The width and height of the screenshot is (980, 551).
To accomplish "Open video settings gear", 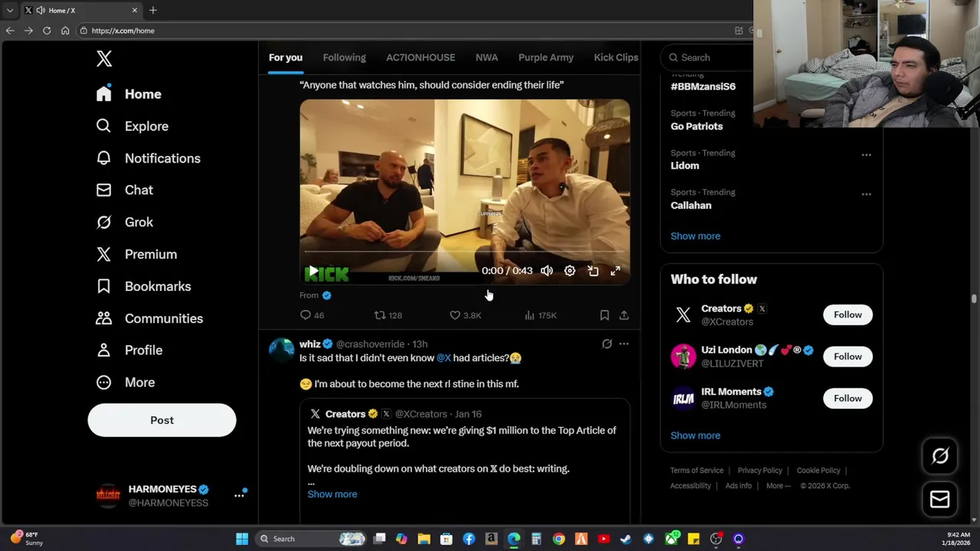I will 570,271.
